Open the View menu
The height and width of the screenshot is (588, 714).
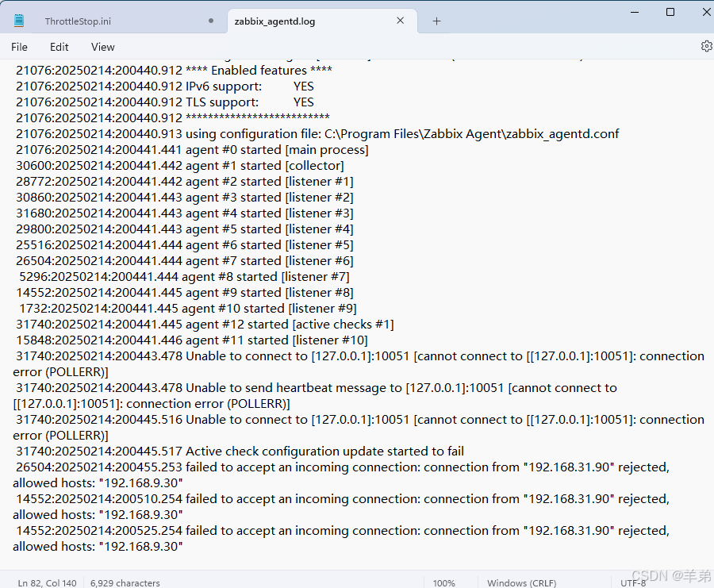click(102, 47)
